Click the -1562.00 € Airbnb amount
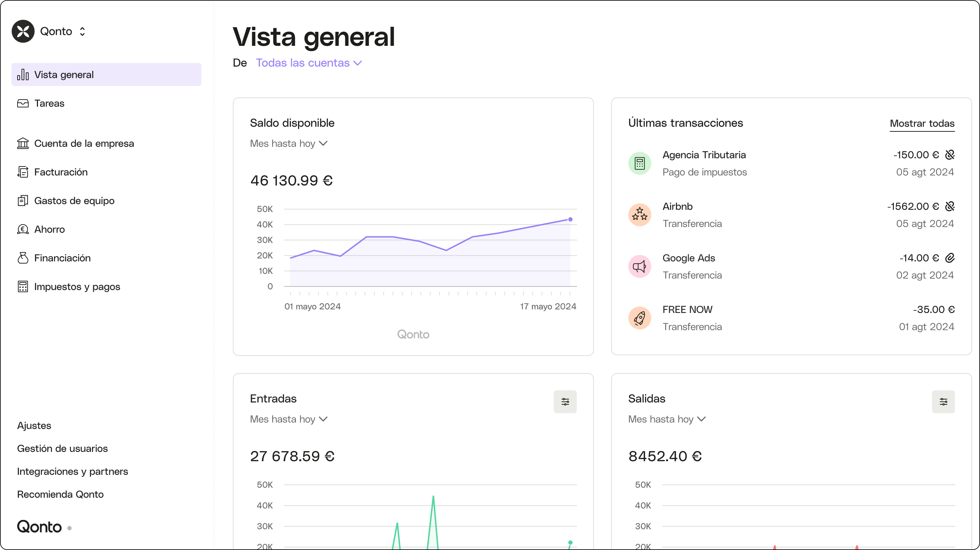This screenshot has width=980, height=550. pos(913,206)
